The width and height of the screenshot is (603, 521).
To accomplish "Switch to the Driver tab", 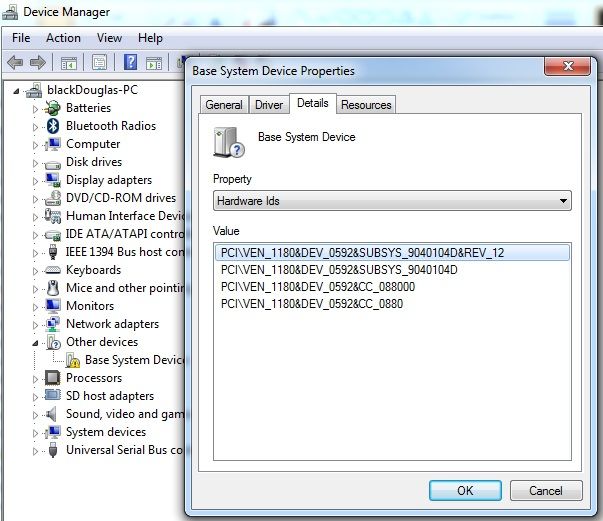I will (x=269, y=104).
